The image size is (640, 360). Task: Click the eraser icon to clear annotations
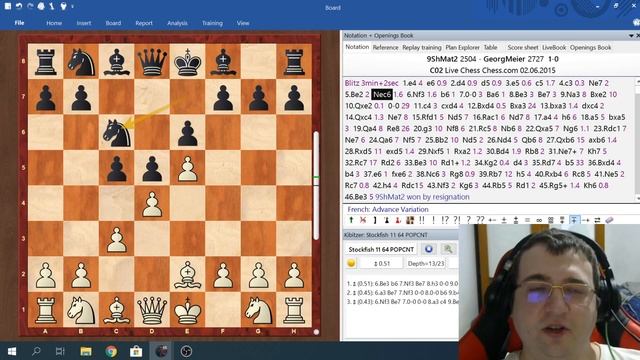point(609,220)
